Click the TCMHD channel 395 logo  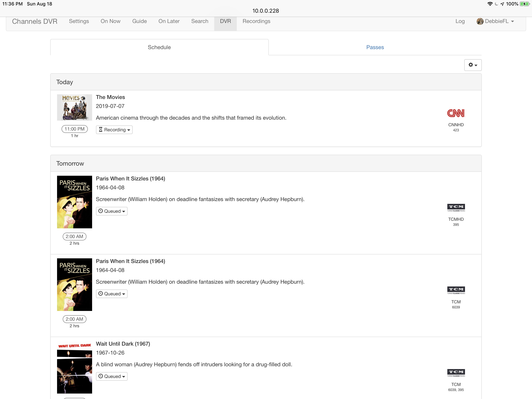click(x=456, y=207)
